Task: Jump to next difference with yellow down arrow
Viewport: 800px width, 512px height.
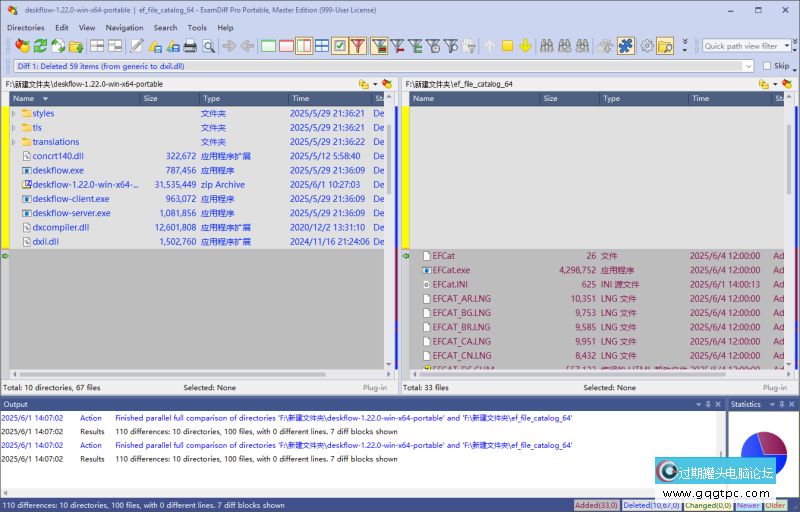Action: tap(524, 46)
